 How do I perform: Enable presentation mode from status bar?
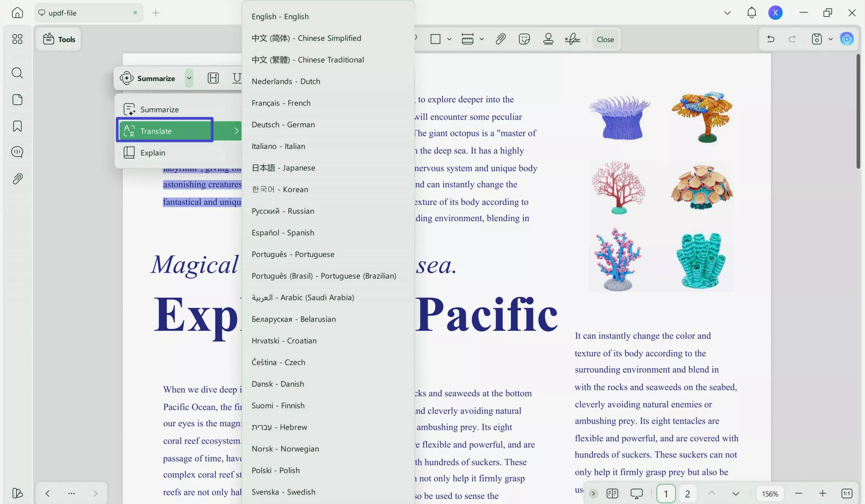pos(637,494)
